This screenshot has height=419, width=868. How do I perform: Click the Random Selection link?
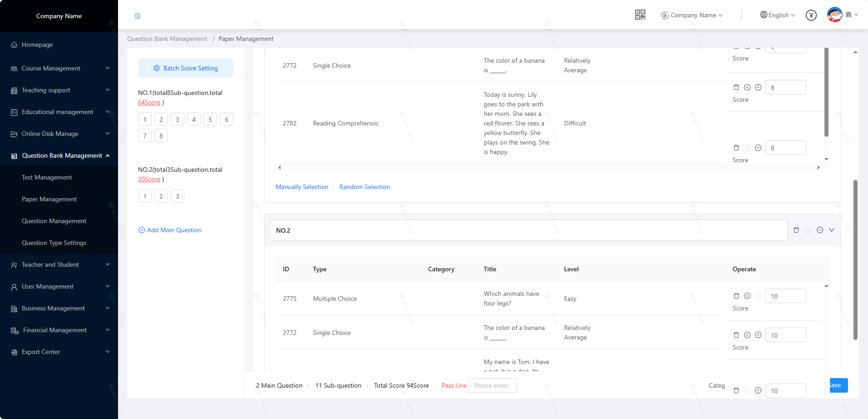coord(364,187)
